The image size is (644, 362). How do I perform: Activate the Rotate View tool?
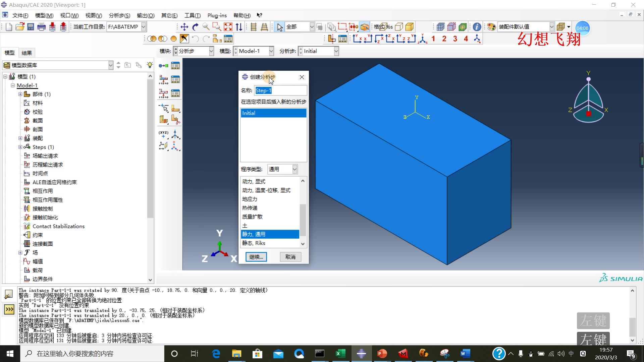pos(195,27)
